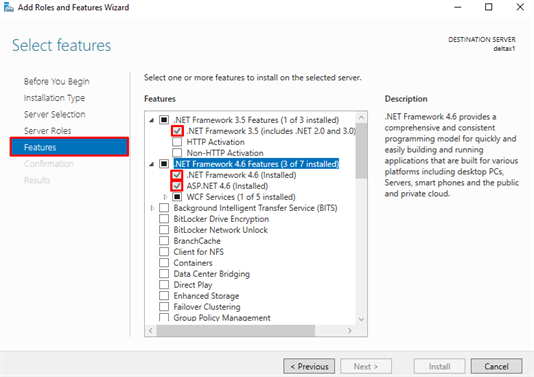Maximize the wizard window

tap(489, 7)
